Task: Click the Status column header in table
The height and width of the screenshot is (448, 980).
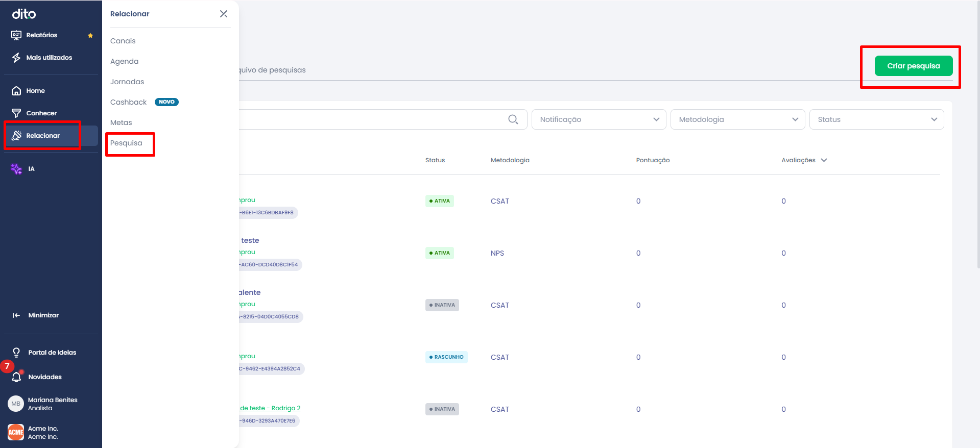Action: (435, 160)
